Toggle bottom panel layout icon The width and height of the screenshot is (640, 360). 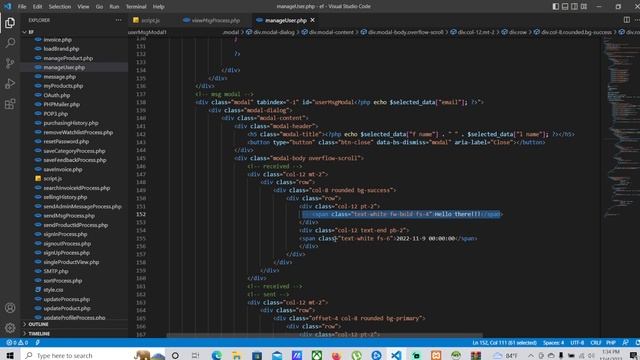[x=565, y=7]
